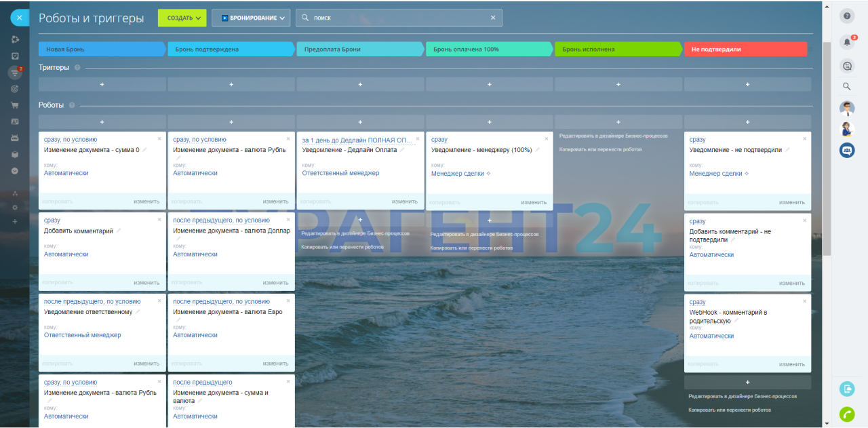Open timing dropdown 'за 1 день до Дедлайн'
The height and width of the screenshot is (428, 868).
pyautogui.click(x=357, y=140)
